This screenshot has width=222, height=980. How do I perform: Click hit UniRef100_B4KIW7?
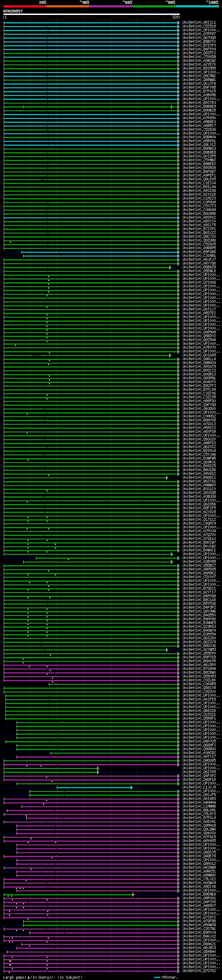(199, 543)
